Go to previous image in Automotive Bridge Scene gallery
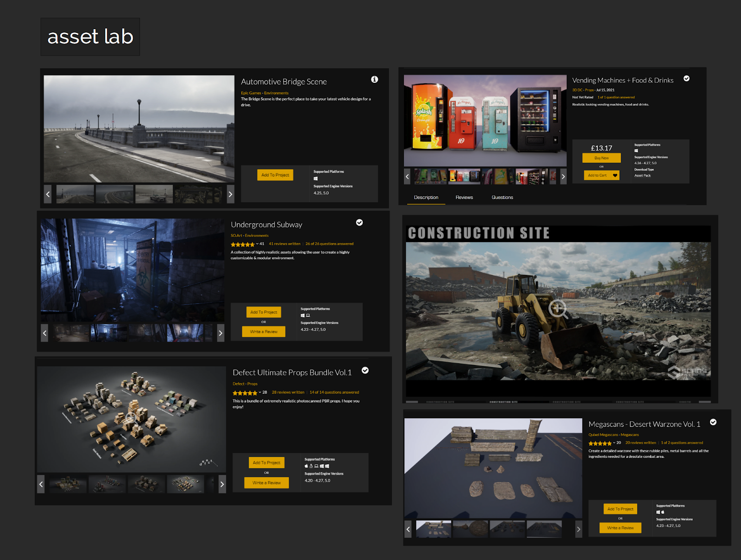Screen dimensions: 741x560 pyautogui.click(x=48, y=194)
